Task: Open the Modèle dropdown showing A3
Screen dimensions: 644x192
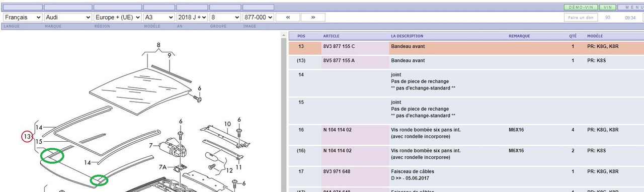Action: [158, 17]
